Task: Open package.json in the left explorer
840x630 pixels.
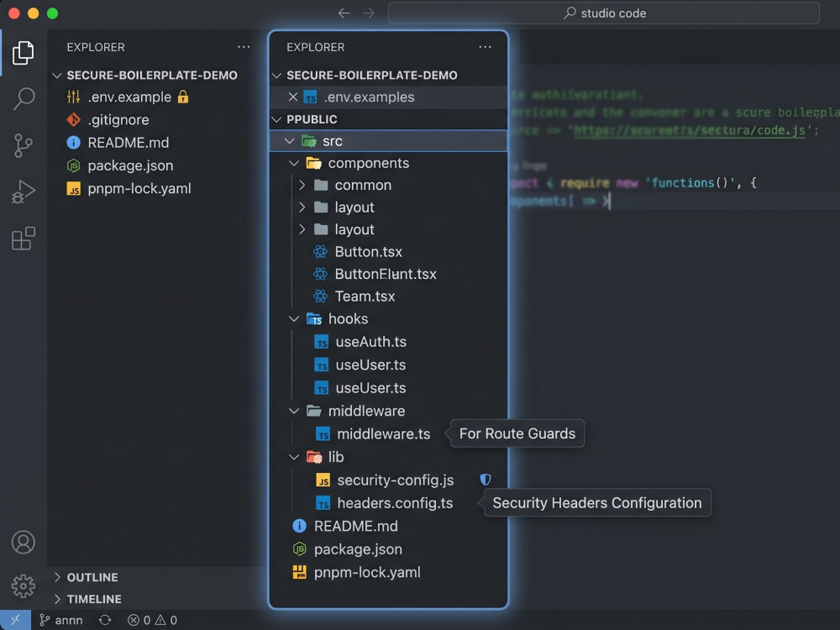Action: coord(130,165)
